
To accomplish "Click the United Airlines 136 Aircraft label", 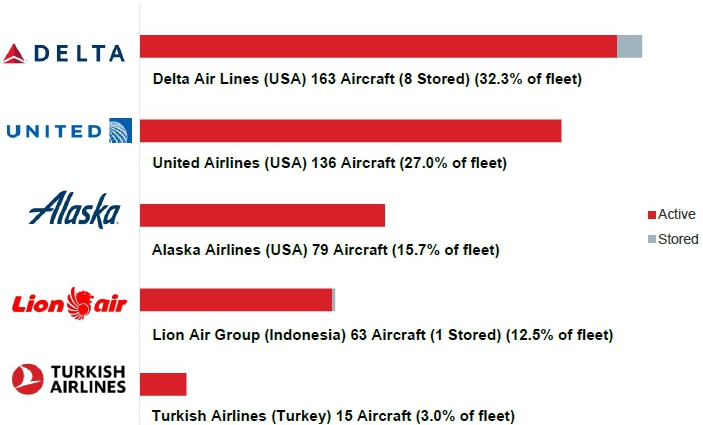I will click(329, 163).
